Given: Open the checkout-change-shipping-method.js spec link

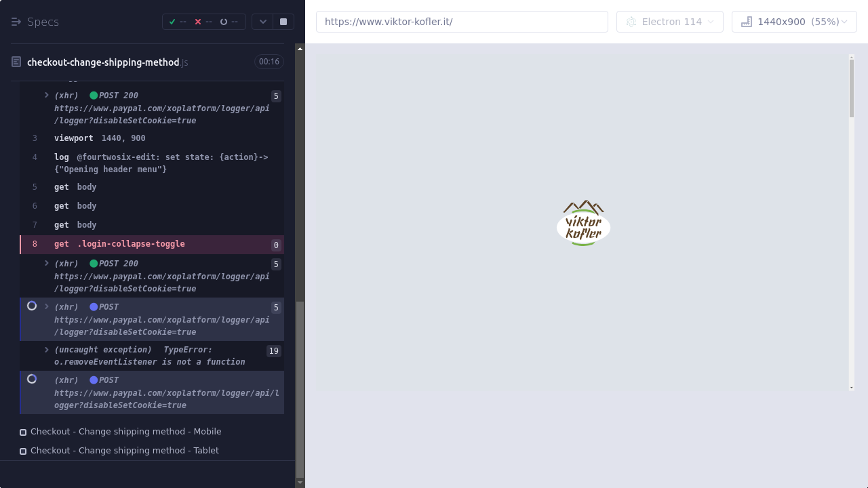Looking at the screenshot, I should tap(103, 62).
